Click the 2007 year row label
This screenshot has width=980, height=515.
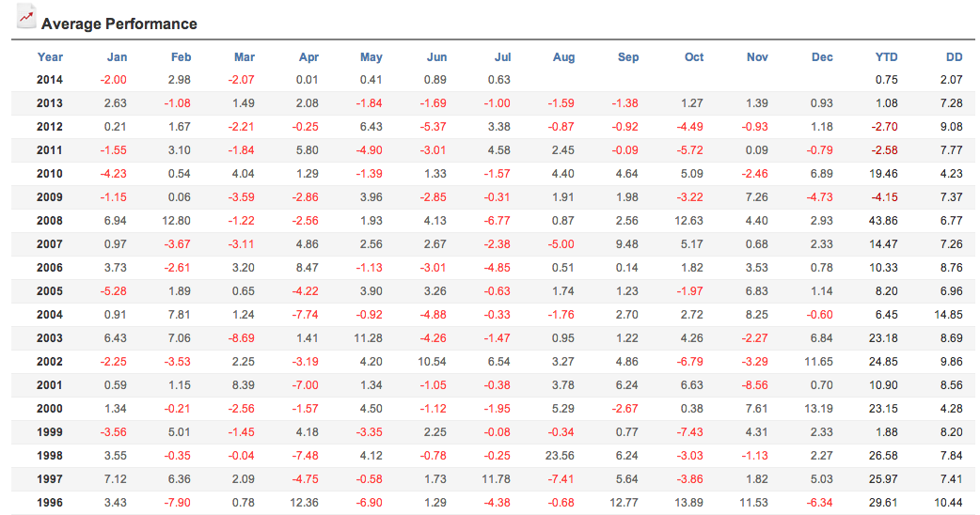(49, 244)
